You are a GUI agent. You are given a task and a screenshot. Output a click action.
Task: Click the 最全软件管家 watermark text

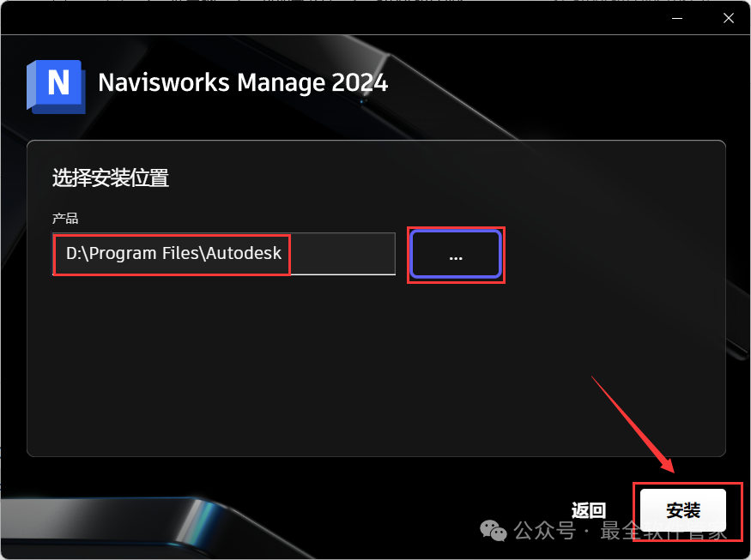click(663, 530)
